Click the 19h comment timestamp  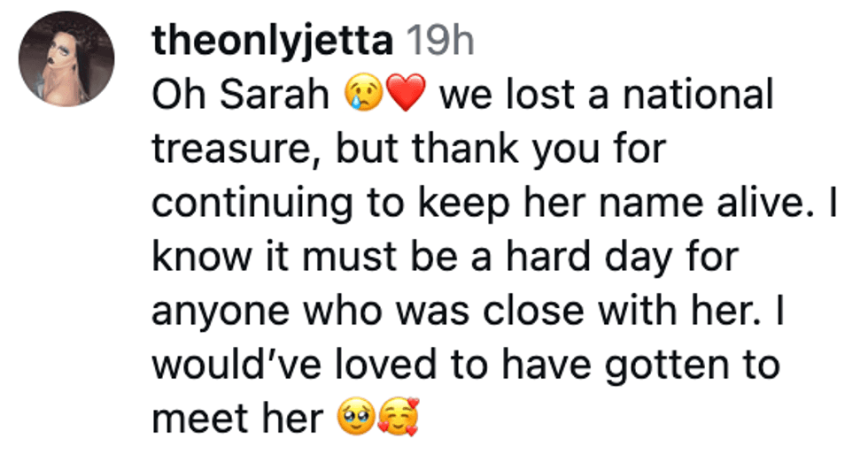(x=440, y=42)
